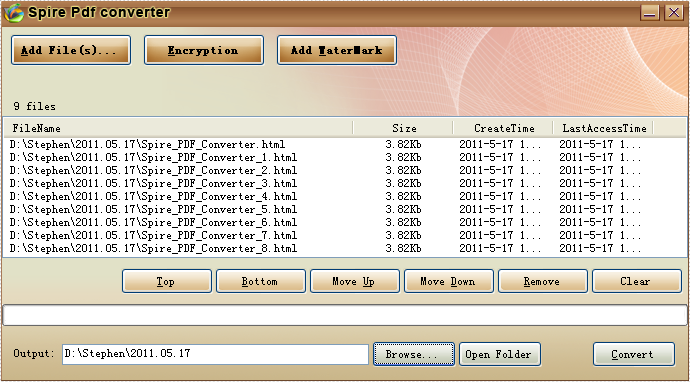Viewport: 690px width, 382px height.
Task: Remove the selected file
Action: (x=543, y=281)
